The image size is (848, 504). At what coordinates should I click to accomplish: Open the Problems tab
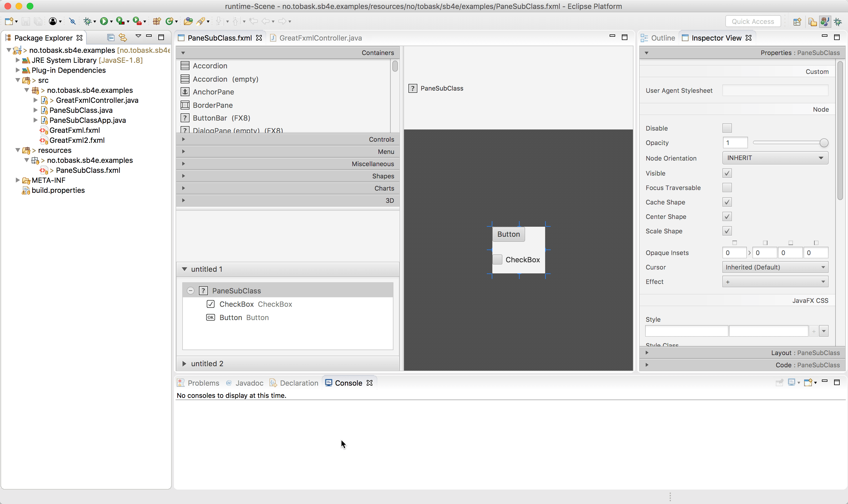click(x=203, y=383)
